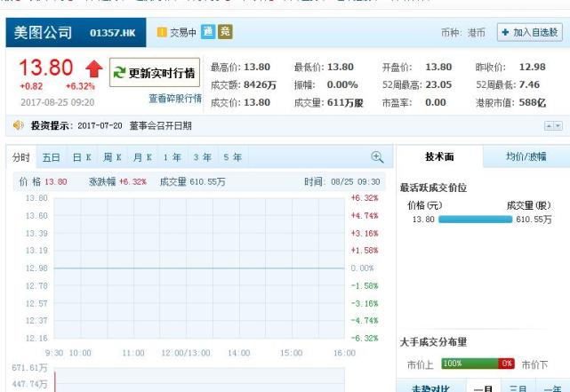Click 成交额 value 8426万
This screenshot has width=570, height=392.
(x=260, y=84)
